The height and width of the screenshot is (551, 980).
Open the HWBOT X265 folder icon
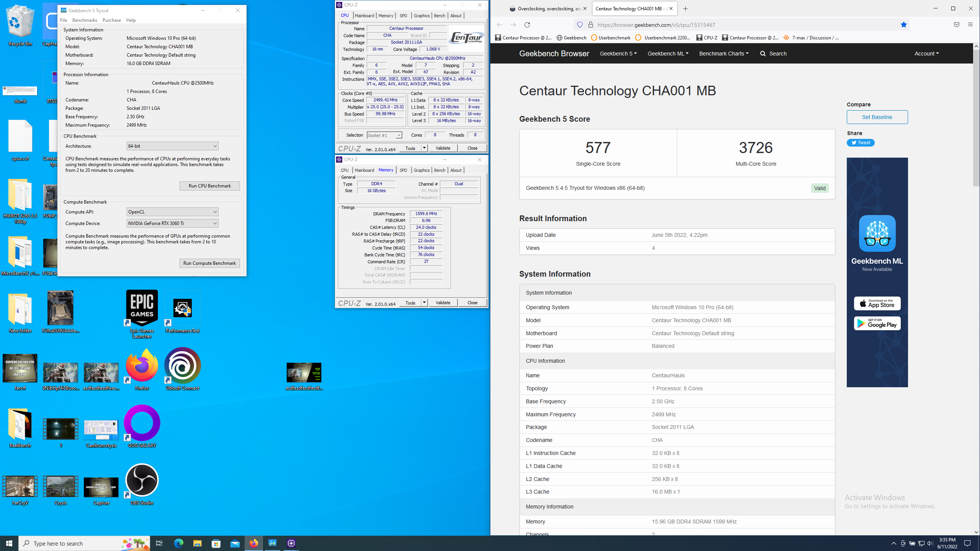tap(20, 201)
